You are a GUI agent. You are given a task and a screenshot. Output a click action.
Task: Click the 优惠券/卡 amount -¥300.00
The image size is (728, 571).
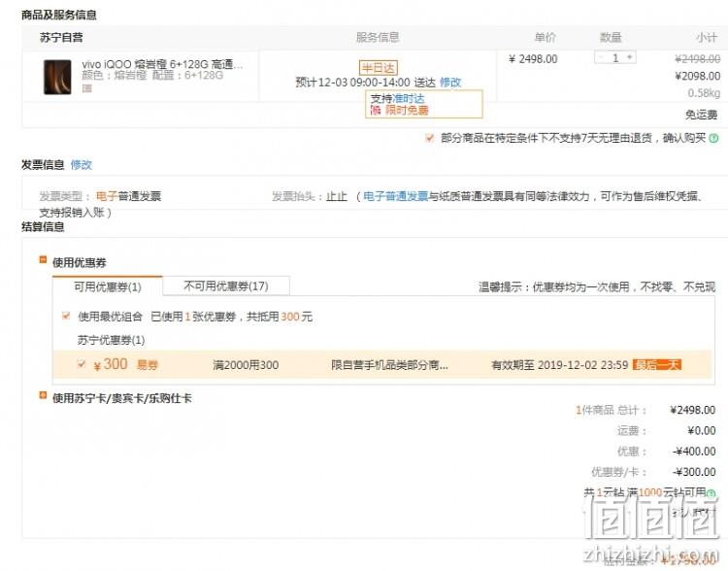coord(694,472)
